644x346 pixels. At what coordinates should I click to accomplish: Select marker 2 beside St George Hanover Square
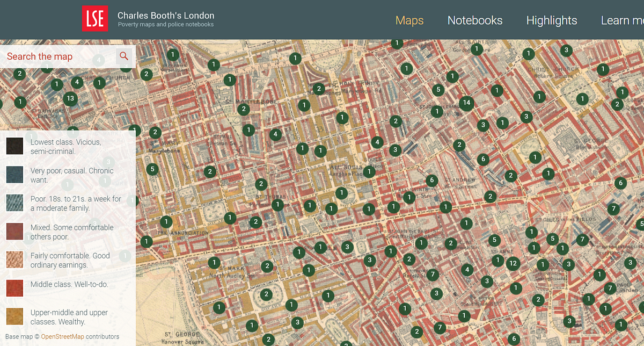(x=268, y=340)
